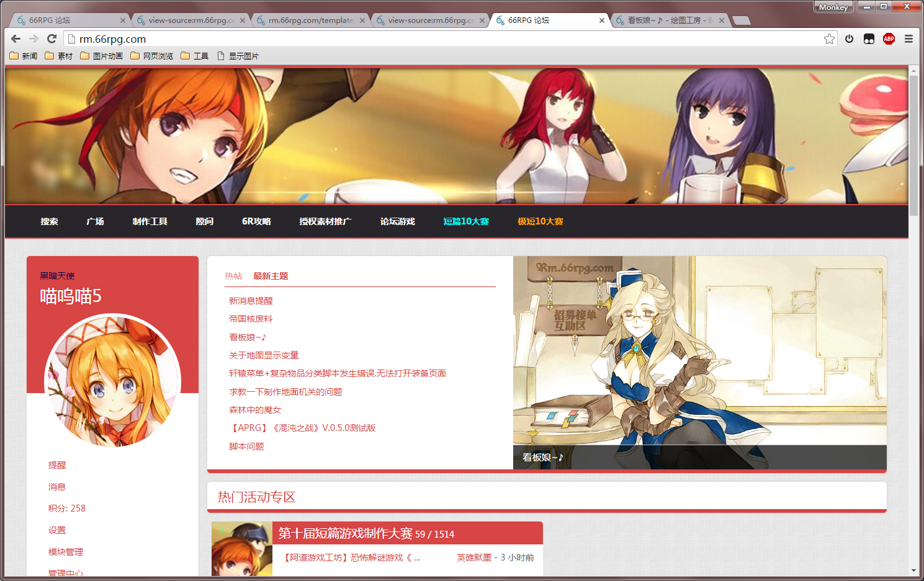Open the 帝国核废料 thread
Viewport: 924px width, 581px height.
click(x=251, y=319)
